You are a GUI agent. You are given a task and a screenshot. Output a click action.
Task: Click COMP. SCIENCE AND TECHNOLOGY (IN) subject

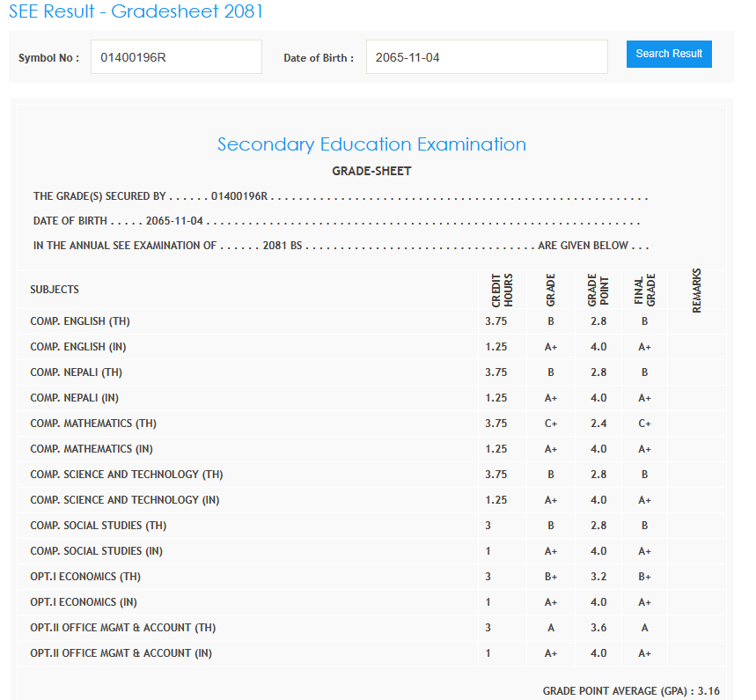pyautogui.click(x=125, y=500)
